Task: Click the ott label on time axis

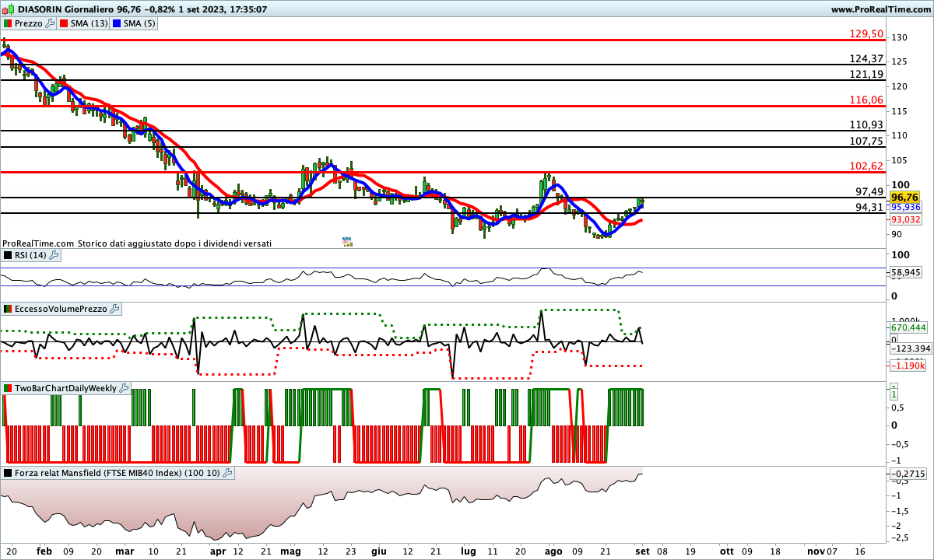Action: 727,551
